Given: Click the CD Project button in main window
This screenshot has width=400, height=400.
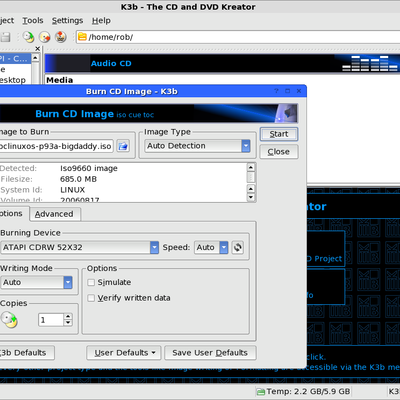Looking at the screenshot, I should coord(325,248).
